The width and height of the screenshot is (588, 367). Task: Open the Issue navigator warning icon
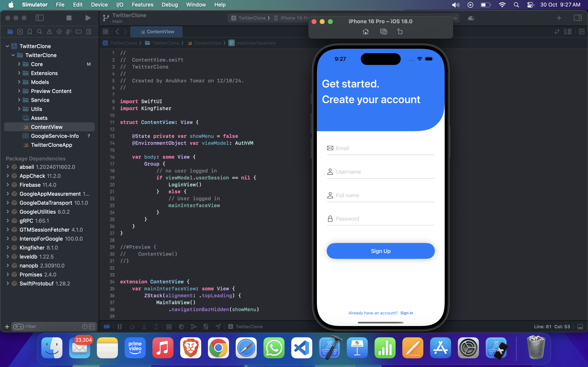49,32
